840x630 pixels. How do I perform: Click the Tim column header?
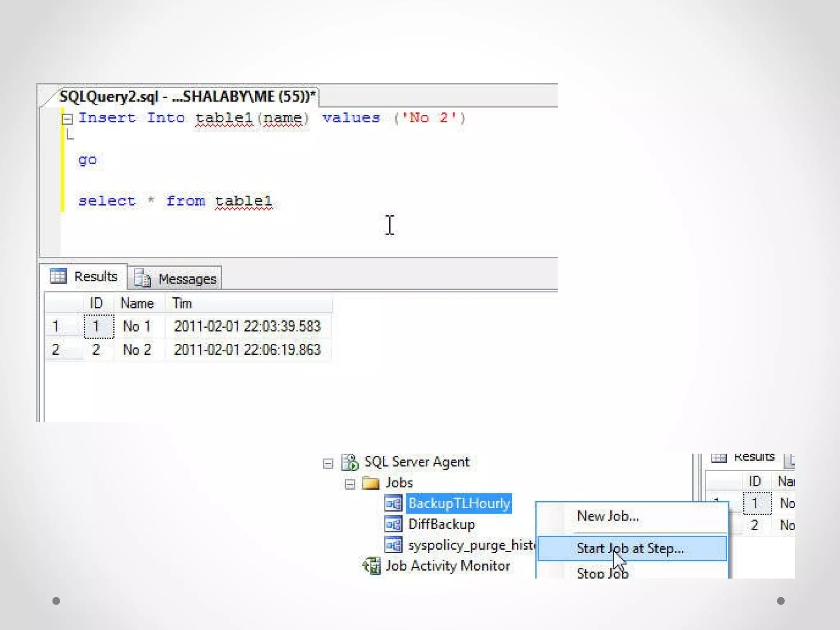tap(182, 304)
